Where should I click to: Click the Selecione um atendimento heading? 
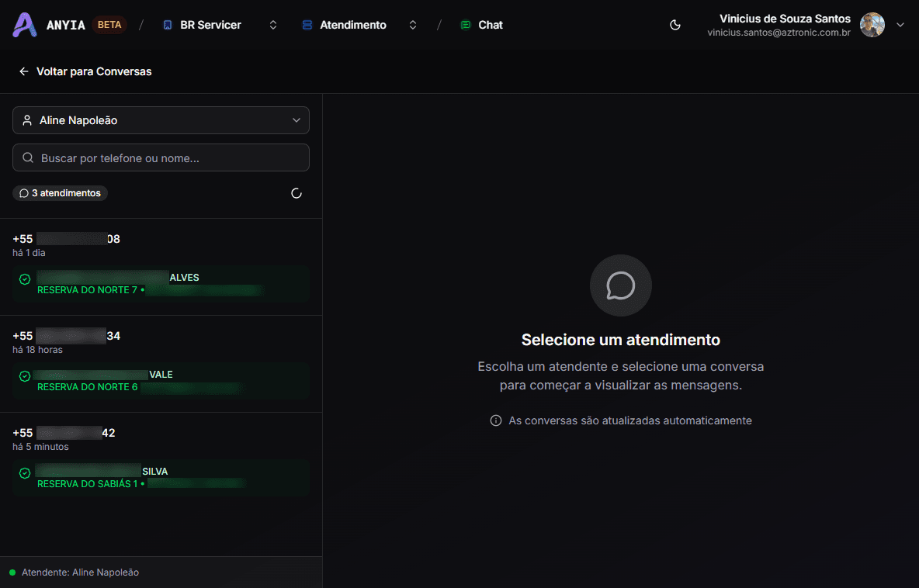click(621, 340)
